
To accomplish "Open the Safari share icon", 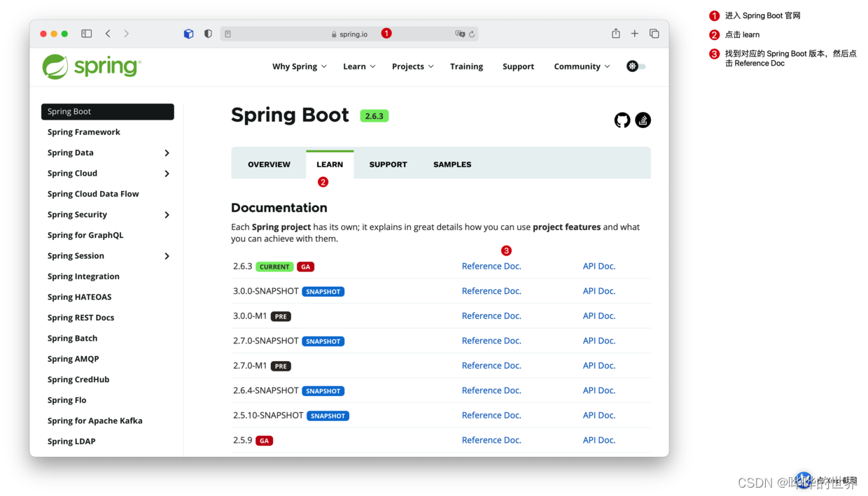I will click(616, 33).
